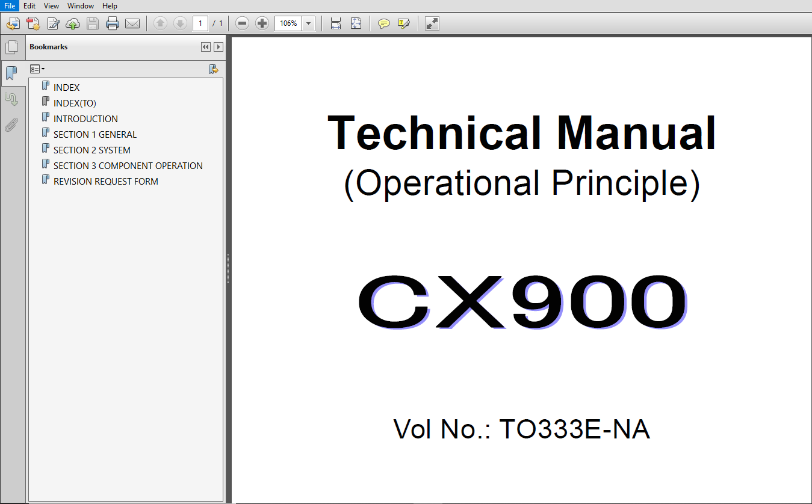Viewport: 812px width, 504px height.
Task: Select the INDEX(TO) bookmark
Action: (75, 103)
